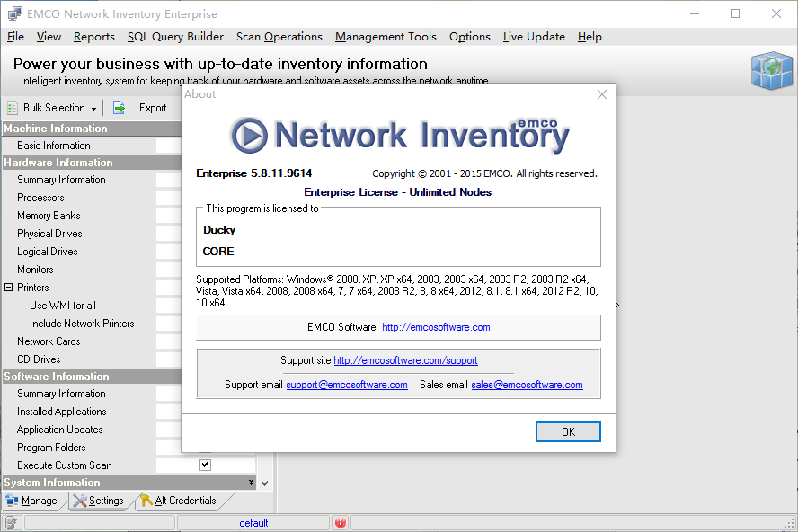Switch to the Manage tab
This screenshot has width=798, height=532.
[x=32, y=501]
